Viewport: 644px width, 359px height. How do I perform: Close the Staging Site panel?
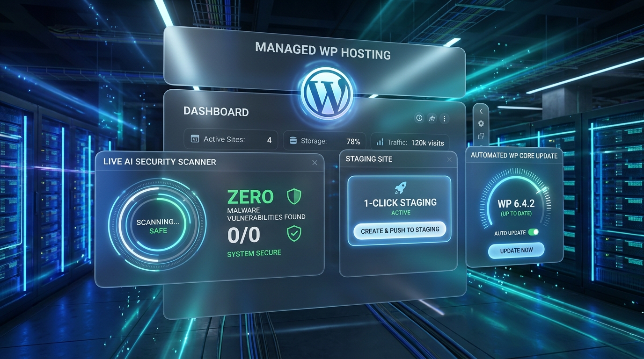click(x=449, y=160)
